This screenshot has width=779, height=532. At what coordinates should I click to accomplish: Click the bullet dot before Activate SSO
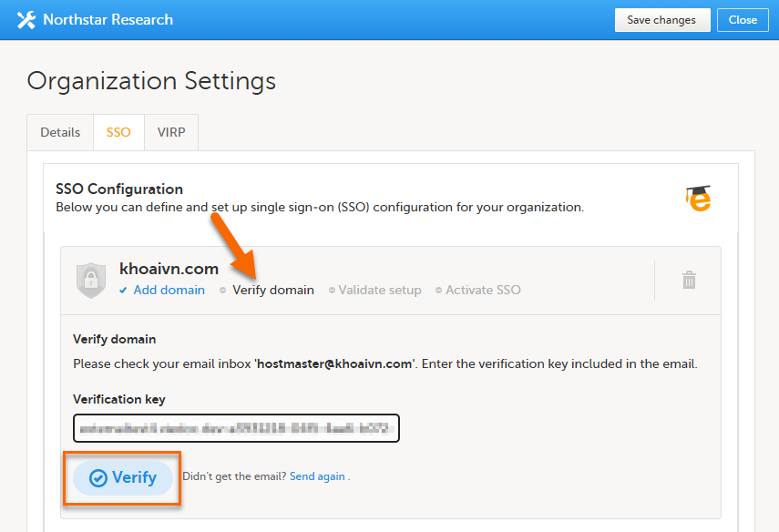tap(438, 291)
